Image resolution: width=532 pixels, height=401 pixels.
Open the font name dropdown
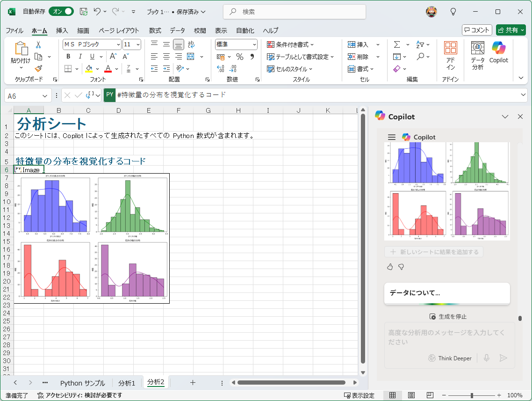118,44
